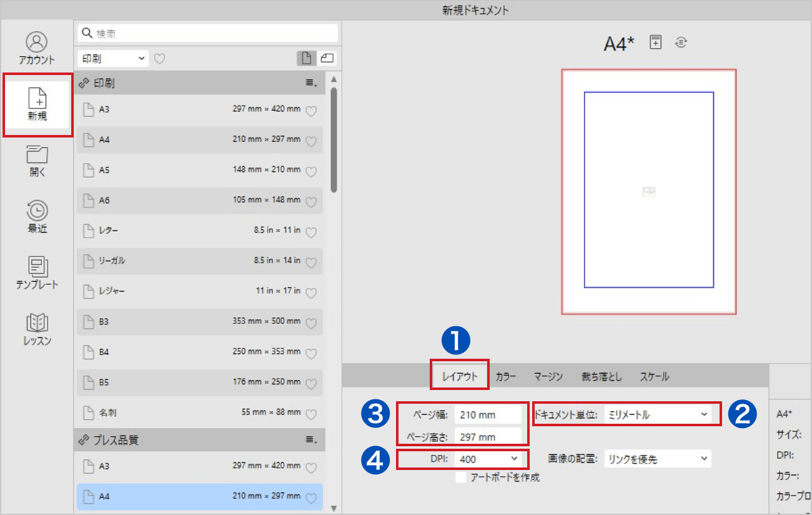Open the 開く folder section

coord(37,161)
